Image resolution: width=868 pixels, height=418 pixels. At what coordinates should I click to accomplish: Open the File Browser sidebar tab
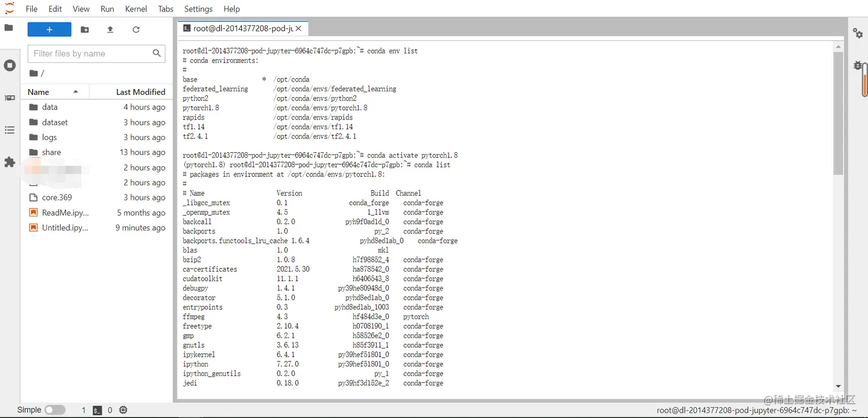(x=9, y=28)
